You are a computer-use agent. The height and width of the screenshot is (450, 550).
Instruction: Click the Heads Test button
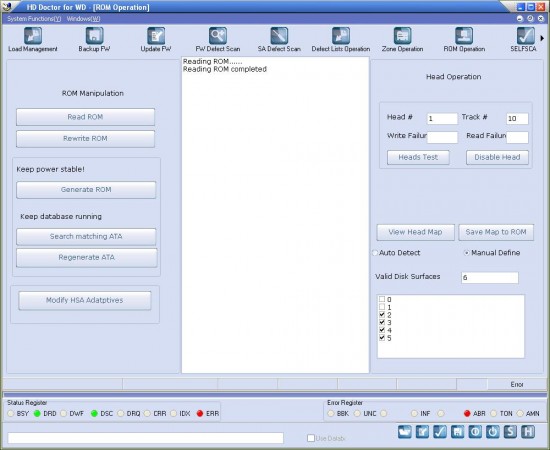[418, 157]
